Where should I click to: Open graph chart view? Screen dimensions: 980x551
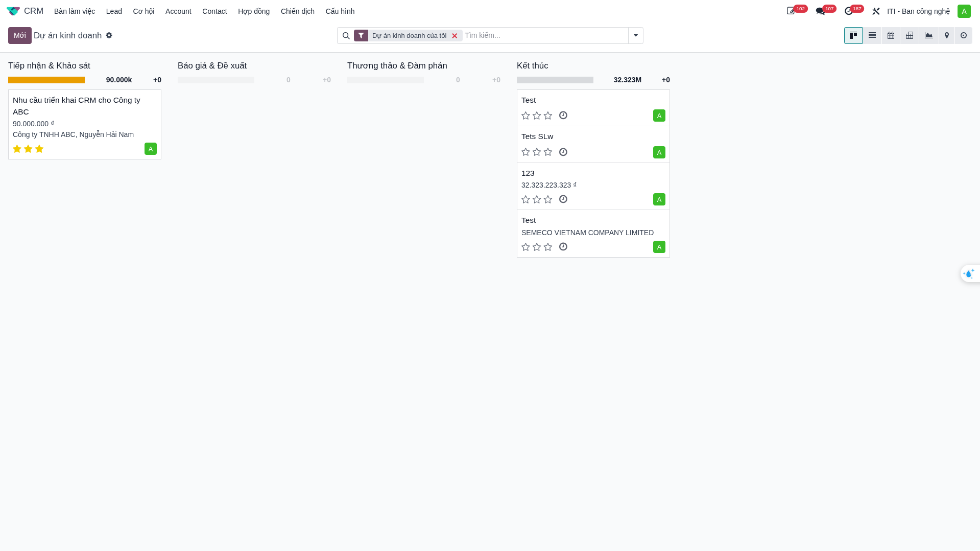click(928, 35)
